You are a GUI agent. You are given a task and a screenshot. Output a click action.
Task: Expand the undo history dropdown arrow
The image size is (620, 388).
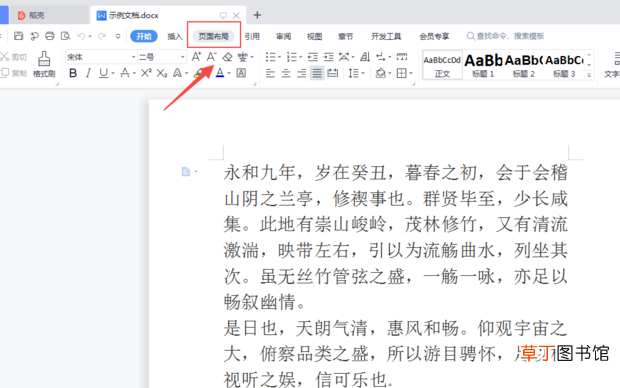(x=90, y=36)
